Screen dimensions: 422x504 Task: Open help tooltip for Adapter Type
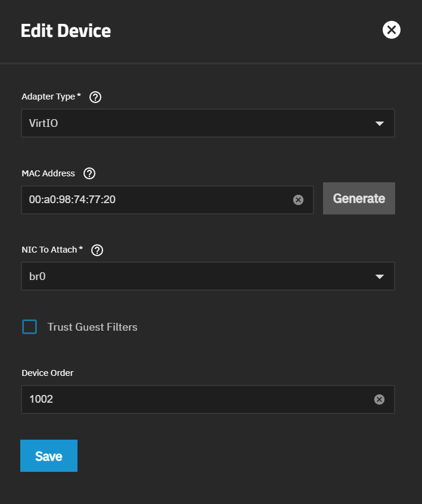pos(95,97)
